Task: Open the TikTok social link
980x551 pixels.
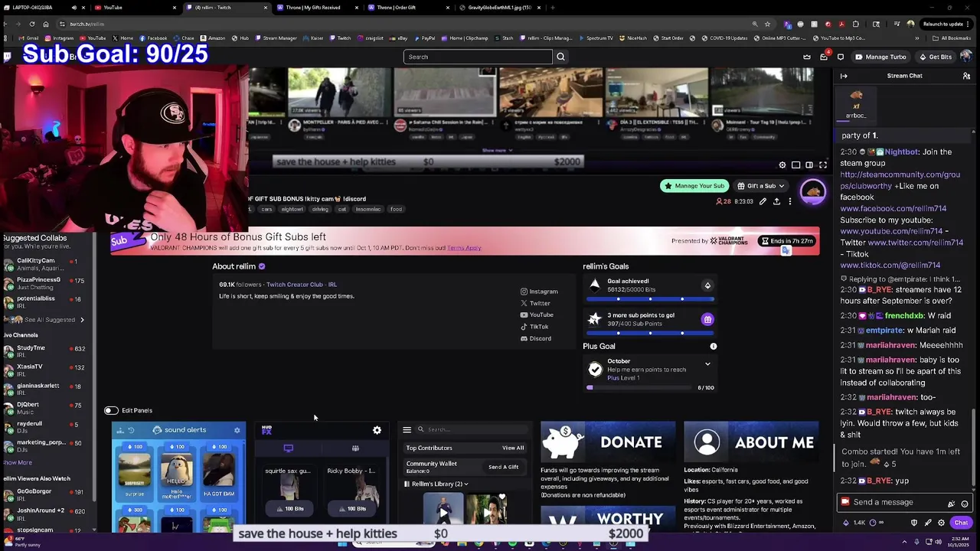Action: point(534,327)
